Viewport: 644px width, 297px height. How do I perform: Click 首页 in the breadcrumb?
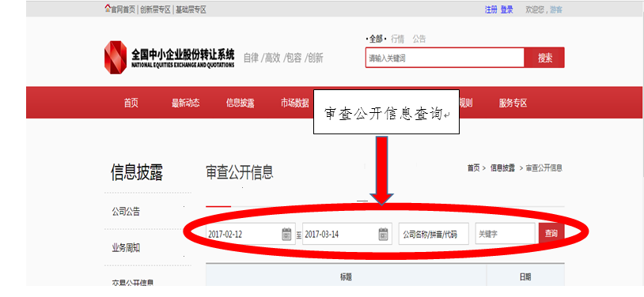[x=473, y=167]
